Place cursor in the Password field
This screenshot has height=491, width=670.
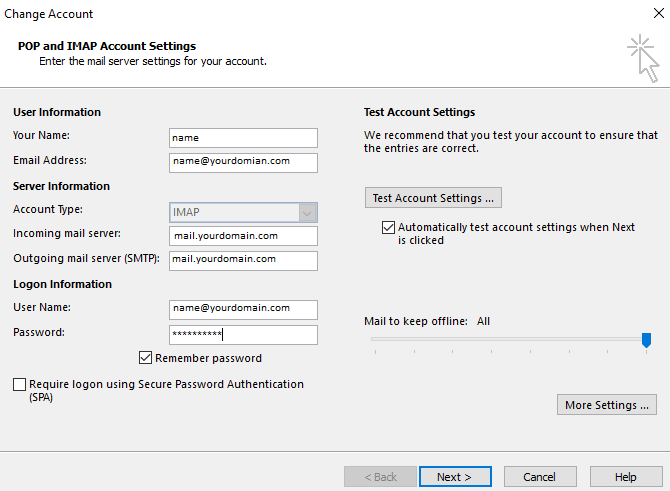[243, 335]
